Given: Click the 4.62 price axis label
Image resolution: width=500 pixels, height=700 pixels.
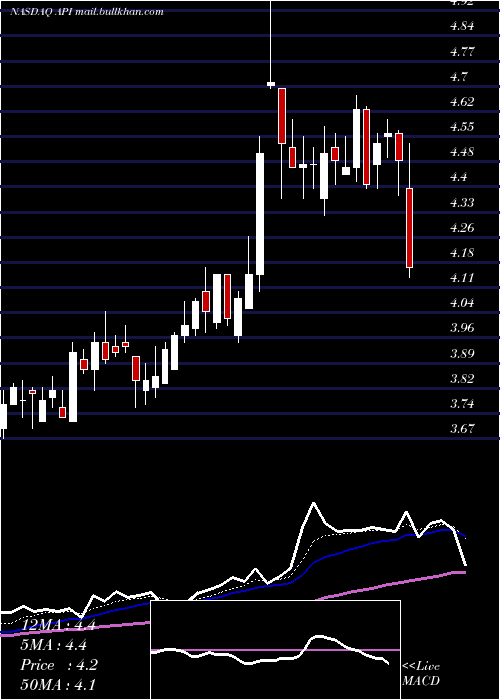Looking at the screenshot, I should (x=462, y=101).
